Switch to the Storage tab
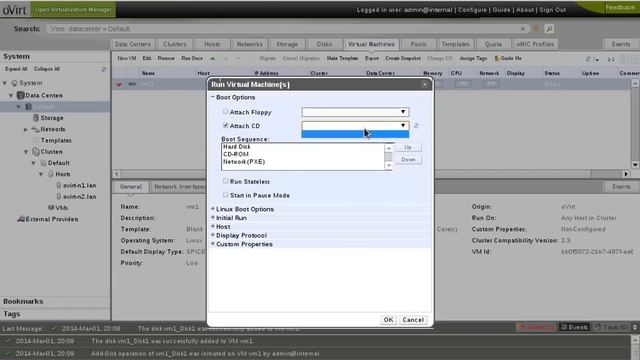 pos(287,44)
